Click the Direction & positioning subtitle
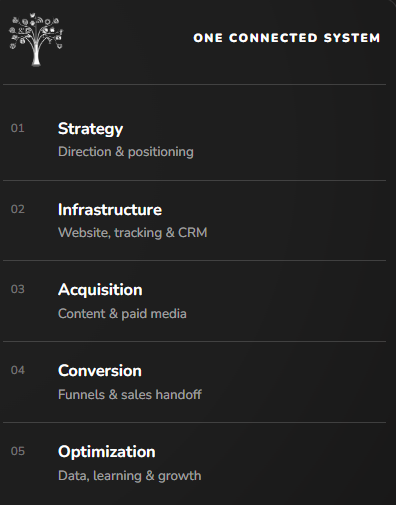The height and width of the screenshot is (505, 396). pos(126,152)
